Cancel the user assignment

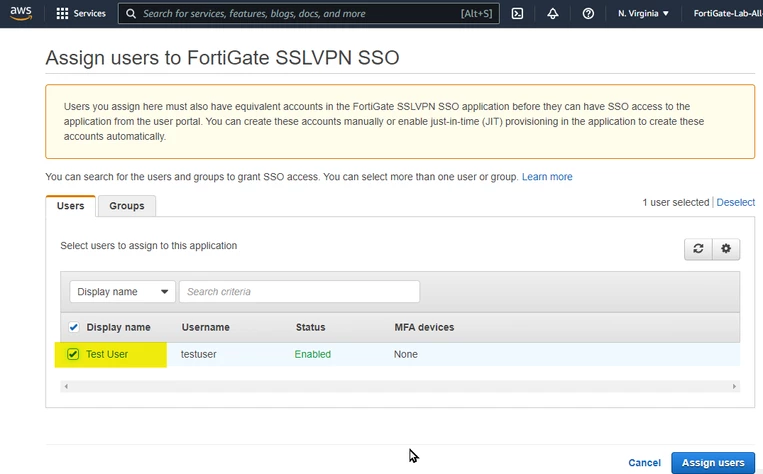click(x=644, y=463)
